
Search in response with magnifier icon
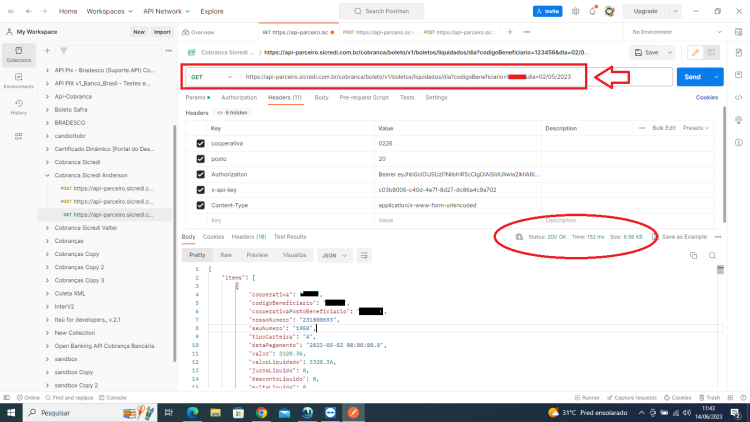tap(712, 255)
